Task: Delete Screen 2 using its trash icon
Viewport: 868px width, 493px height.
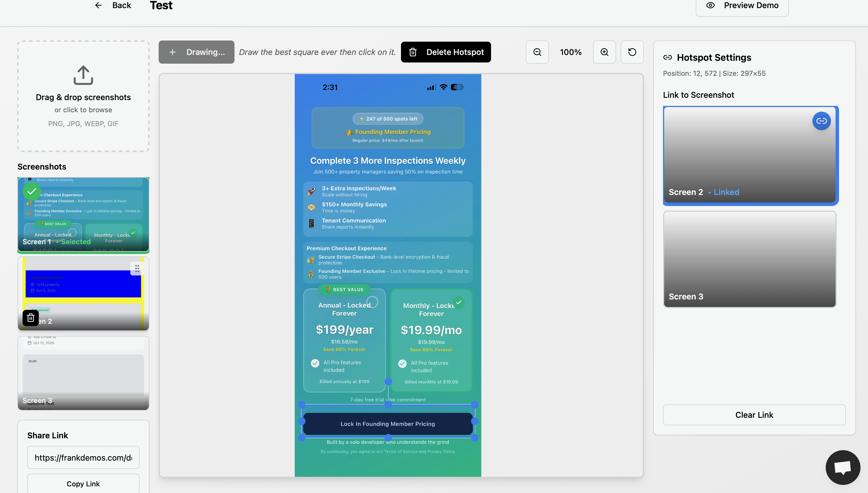Action: (30, 318)
